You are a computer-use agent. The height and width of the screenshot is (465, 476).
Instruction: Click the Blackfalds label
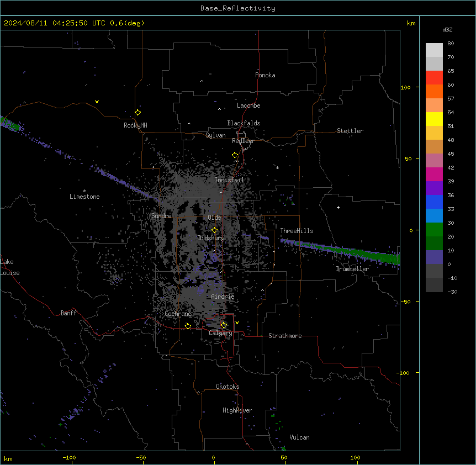244,123
